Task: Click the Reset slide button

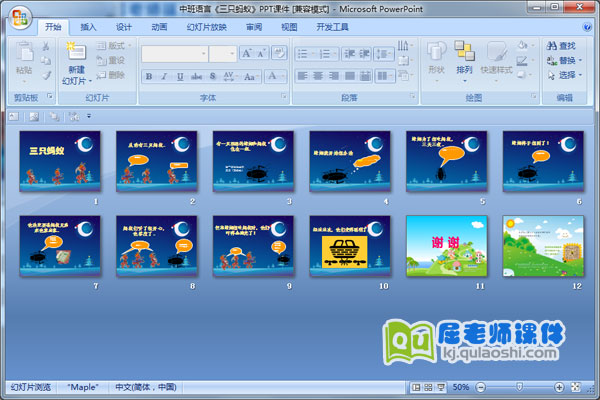Action: click(111, 60)
